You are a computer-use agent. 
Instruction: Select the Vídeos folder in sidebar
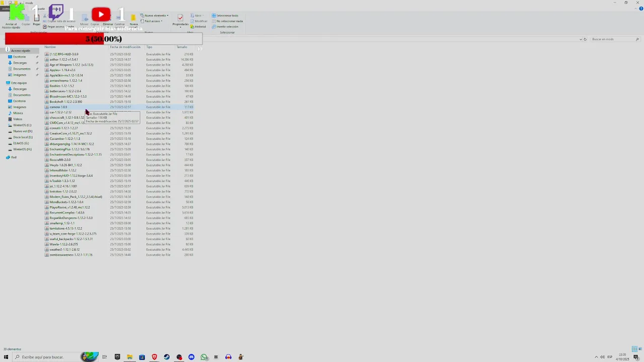pyautogui.click(x=18, y=119)
